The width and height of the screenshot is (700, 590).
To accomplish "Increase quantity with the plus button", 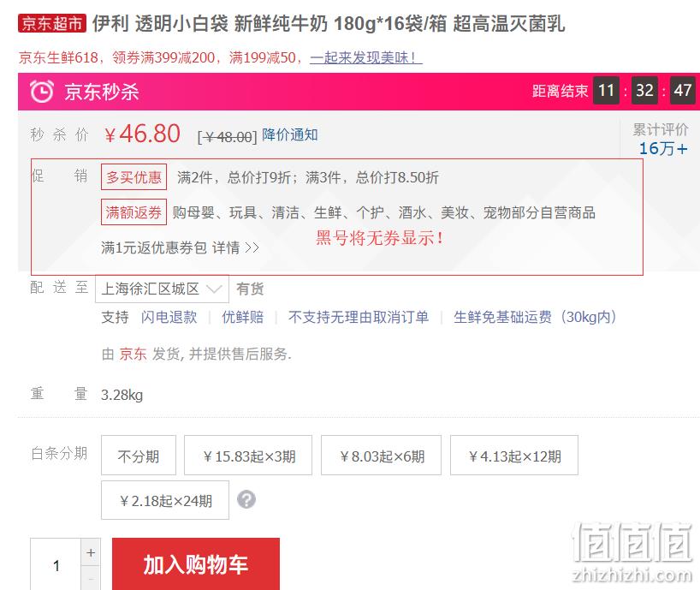I will coord(91,552).
